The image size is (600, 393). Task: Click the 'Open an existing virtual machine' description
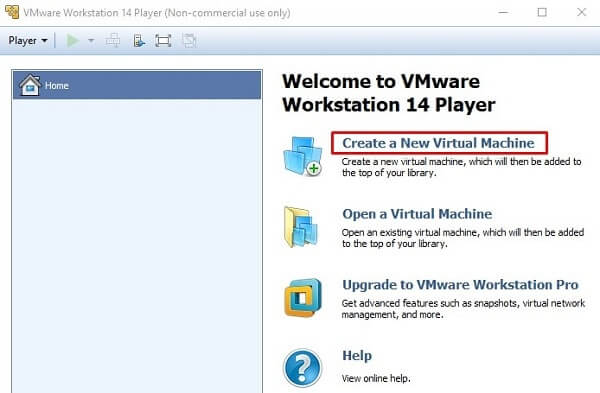point(463,238)
